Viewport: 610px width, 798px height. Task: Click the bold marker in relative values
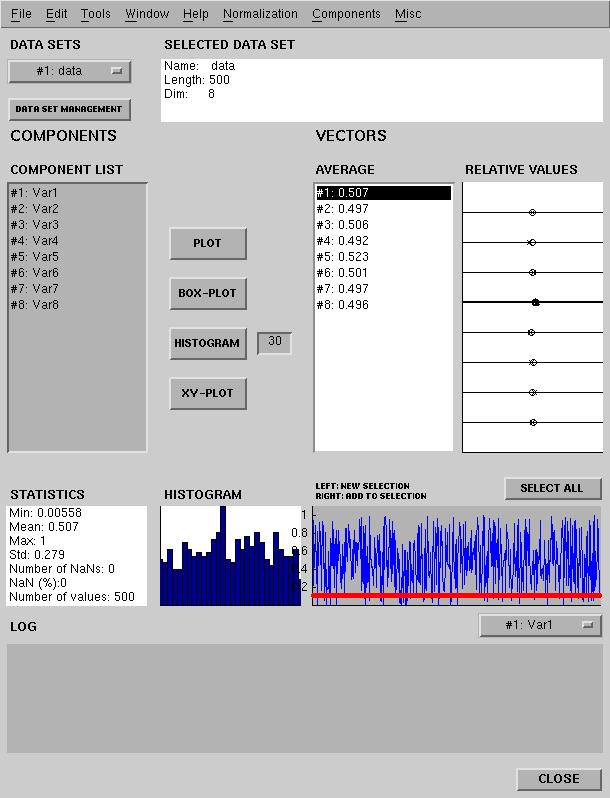pyautogui.click(x=536, y=302)
